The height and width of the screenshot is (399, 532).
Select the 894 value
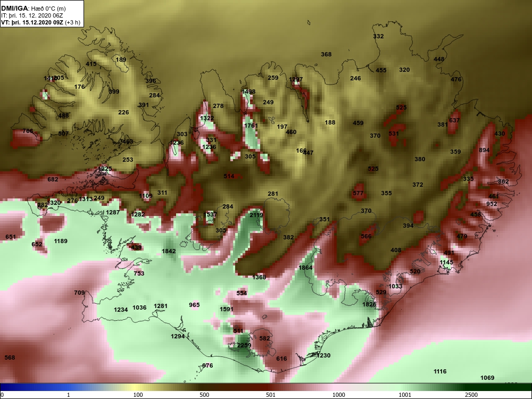coord(484,150)
